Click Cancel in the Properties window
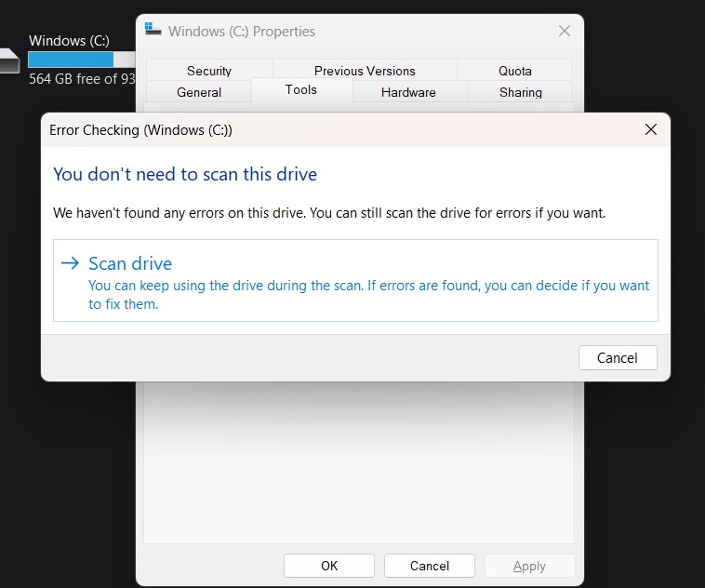The height and width of the screenshot is (588, 705). [x=430, y=566]
